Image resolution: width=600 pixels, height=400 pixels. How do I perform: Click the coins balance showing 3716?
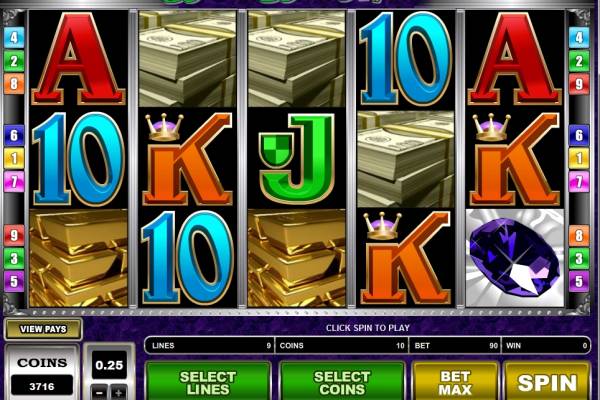[x=42, y=386]
